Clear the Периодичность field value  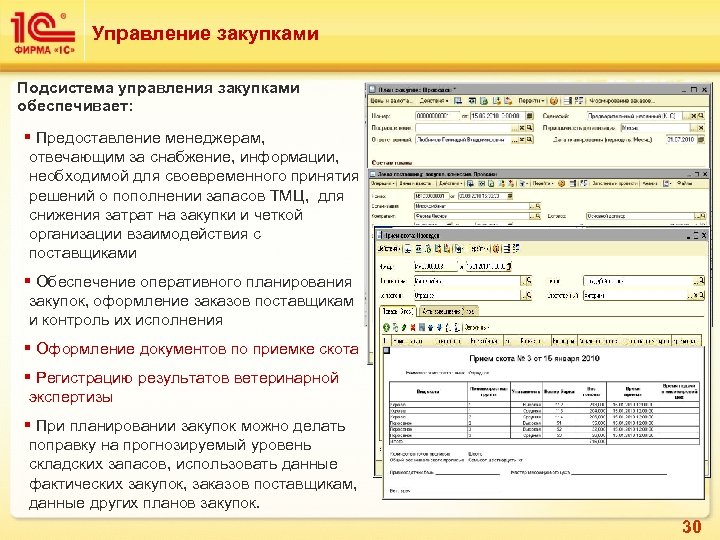point(701,128)
